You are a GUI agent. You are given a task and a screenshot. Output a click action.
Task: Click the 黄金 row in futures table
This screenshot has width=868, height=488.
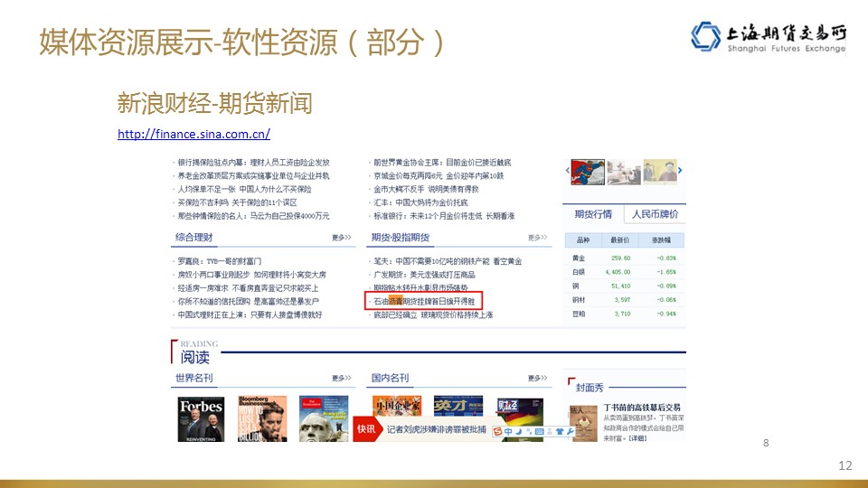pyautogui.click(x=625, y=258)
